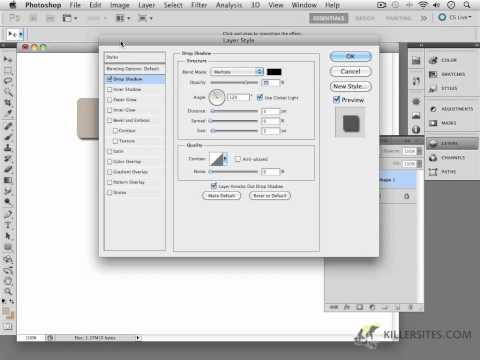Click the black shadow color swatch
Screen dimensions: 480x360
pos(274,72)
